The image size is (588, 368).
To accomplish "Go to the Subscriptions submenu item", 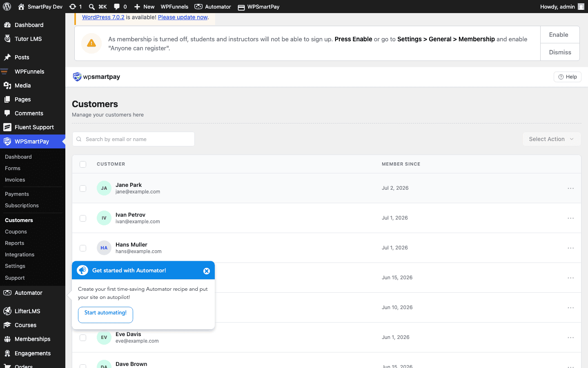I will pos(22,205).
